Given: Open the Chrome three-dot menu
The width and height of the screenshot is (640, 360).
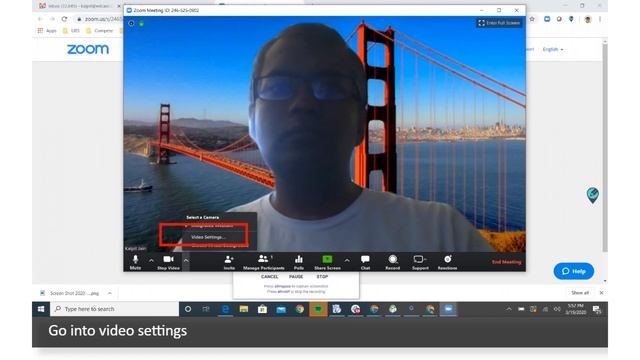Looking at the screenshot, I should click(600, 19).
